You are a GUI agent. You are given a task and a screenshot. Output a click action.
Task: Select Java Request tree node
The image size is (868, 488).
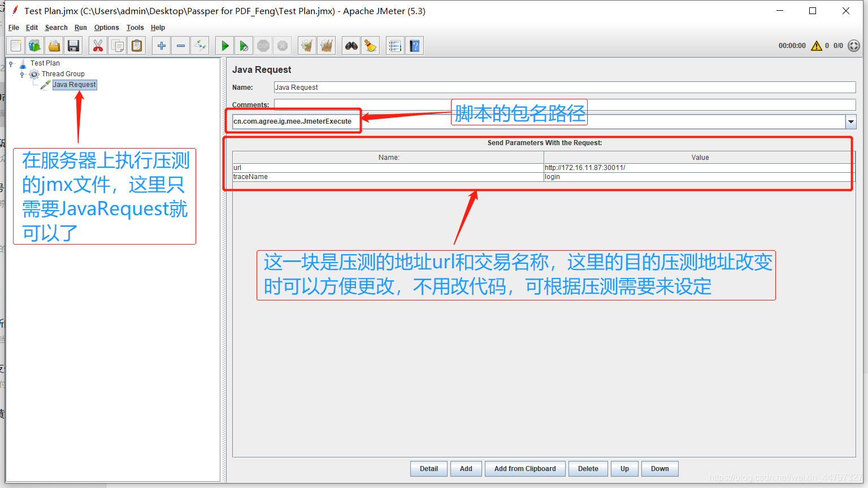pyautogui.click(x=75, y=85)
